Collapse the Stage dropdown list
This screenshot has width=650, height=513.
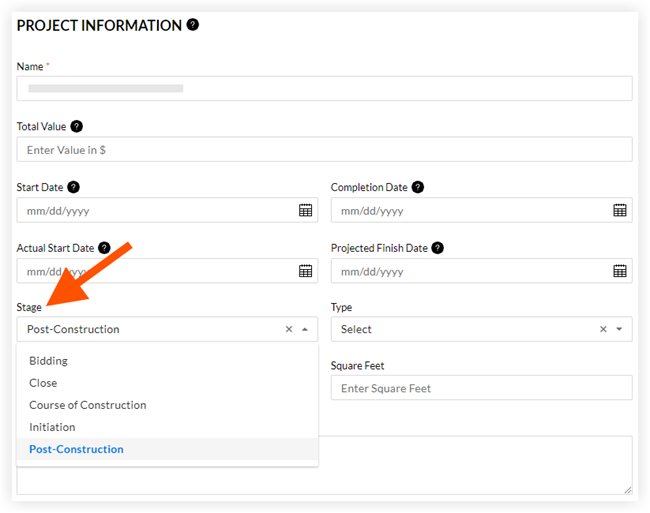[x=305, y=329]
